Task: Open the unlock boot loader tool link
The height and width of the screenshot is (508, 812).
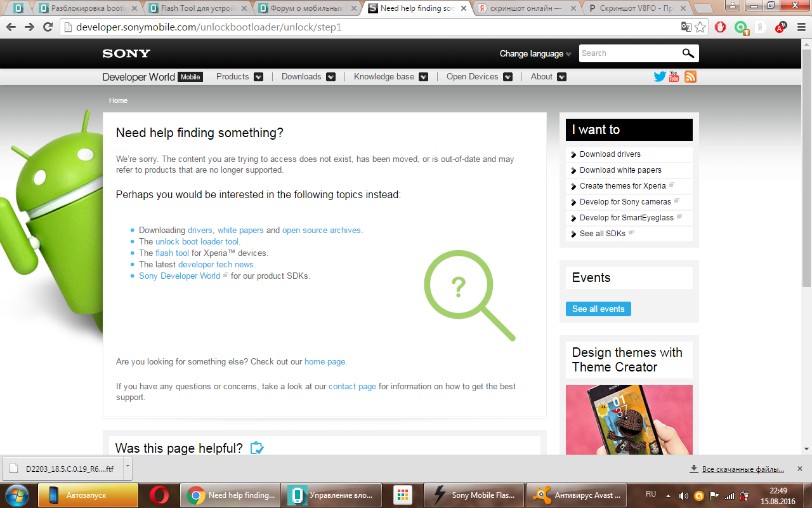Action: 197,241
